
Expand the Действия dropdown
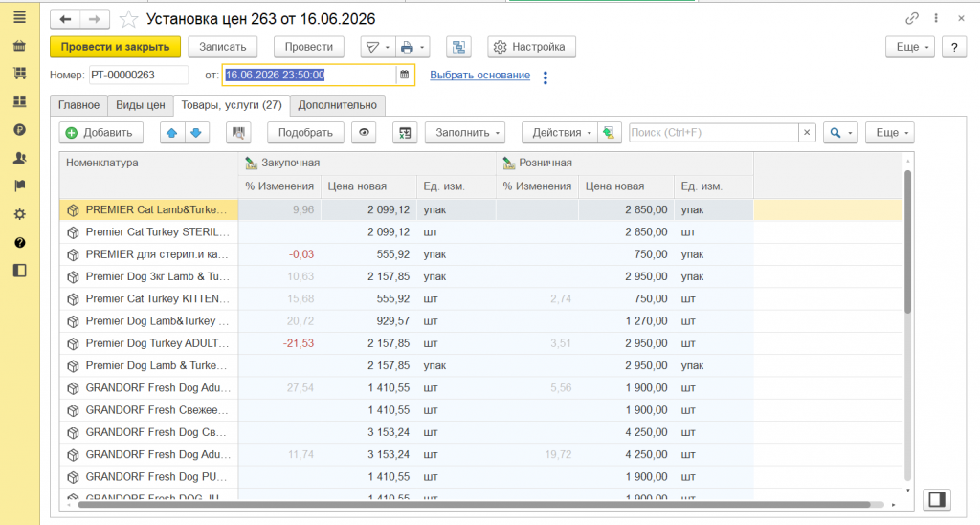coord(559,132)
